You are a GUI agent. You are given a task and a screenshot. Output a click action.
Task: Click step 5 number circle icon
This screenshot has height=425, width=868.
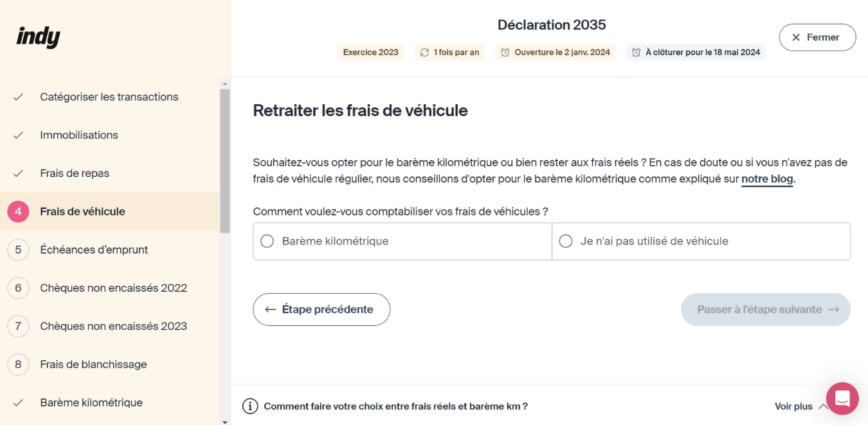[18, 249]
